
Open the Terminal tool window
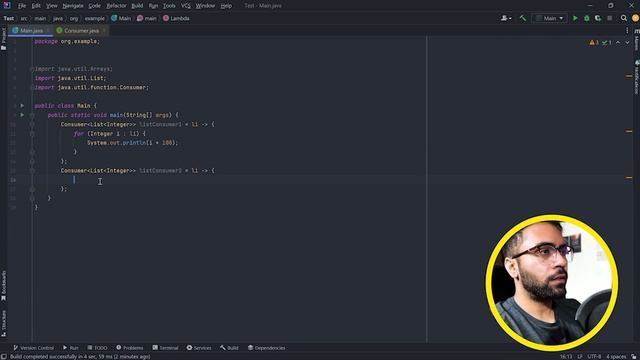point(165,348)
